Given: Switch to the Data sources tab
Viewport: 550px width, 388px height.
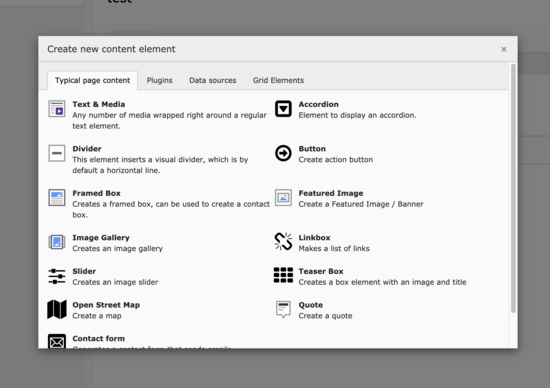Looking at the screenshot, I should pyautogui.click(x=213, y=80).
